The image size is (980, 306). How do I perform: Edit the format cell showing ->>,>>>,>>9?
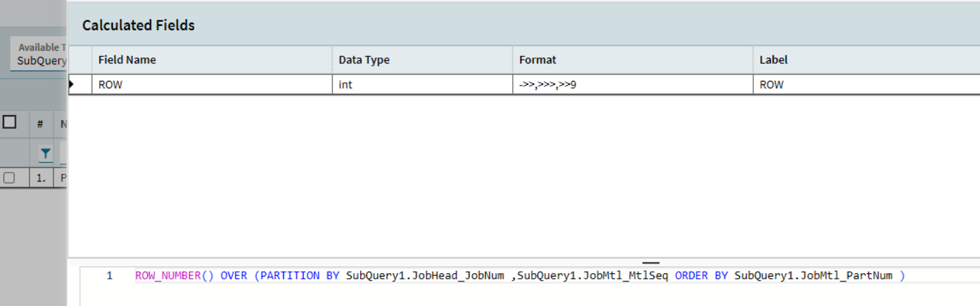pos(632,85)
